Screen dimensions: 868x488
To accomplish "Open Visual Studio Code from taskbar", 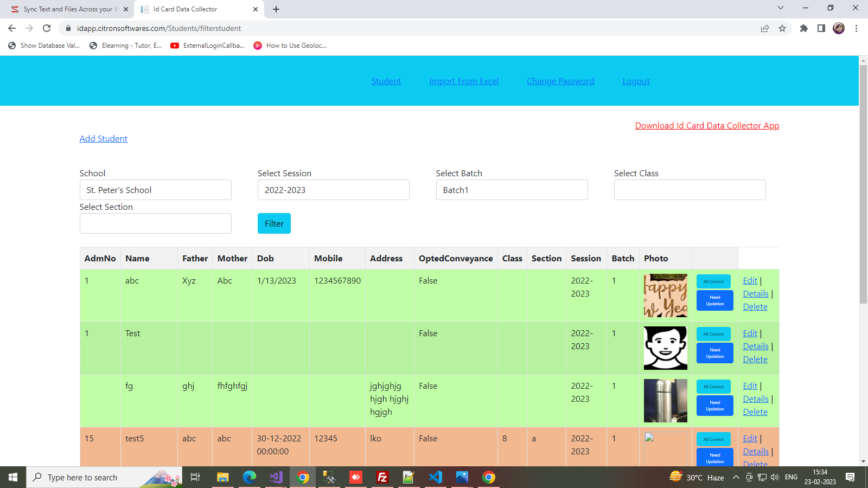I will pos(435,477).
